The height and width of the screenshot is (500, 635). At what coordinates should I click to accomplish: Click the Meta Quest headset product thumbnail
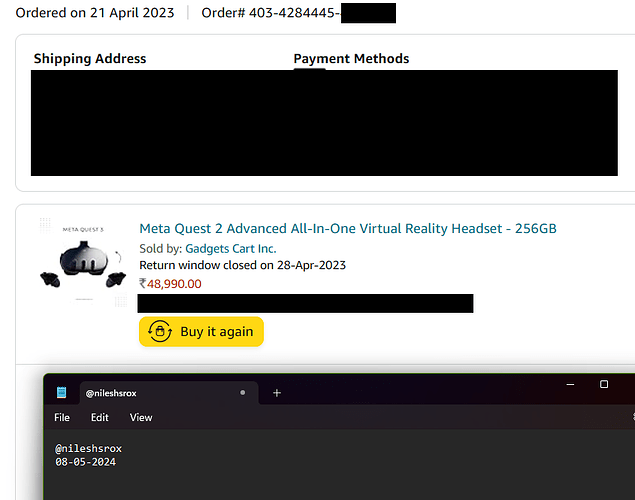click(x=83, y=262)
